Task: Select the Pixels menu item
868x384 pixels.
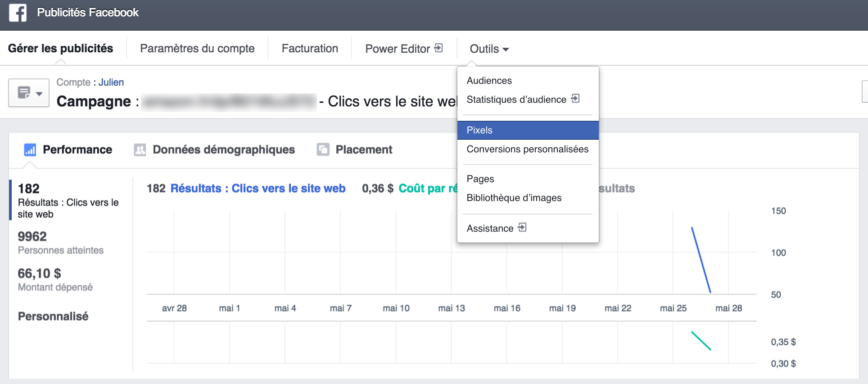Action: 528,130
